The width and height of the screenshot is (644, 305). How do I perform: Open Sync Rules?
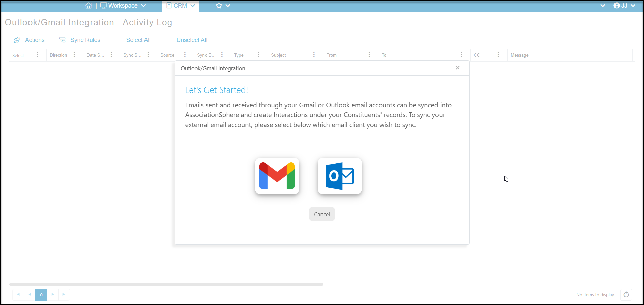pyautogui.click(x=80, y=40)
